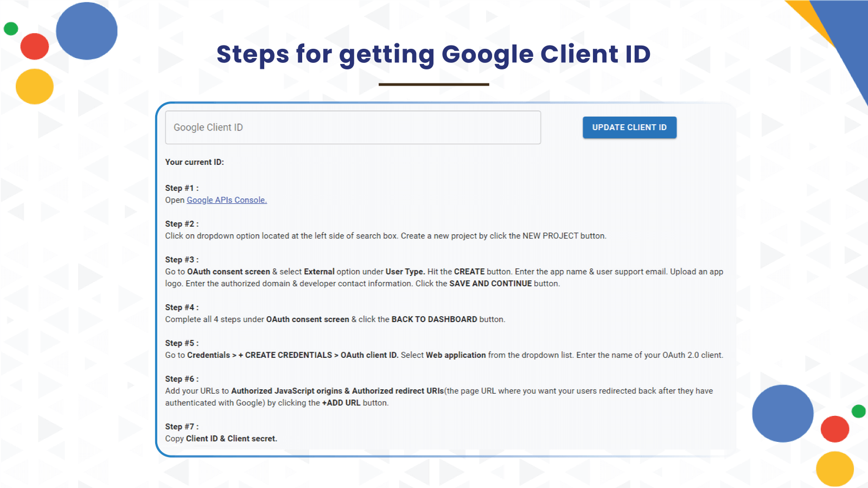The width and height of the screenshot is (868, 488).
Task: Click the 'Step #3 :' heading
Action: click(182, 260)
